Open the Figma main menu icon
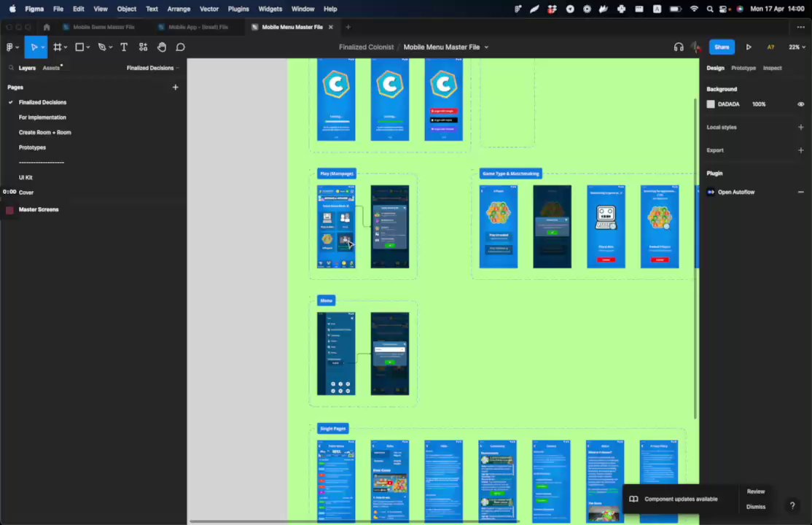This screenshot has height=525, width=812. point(9,47)
